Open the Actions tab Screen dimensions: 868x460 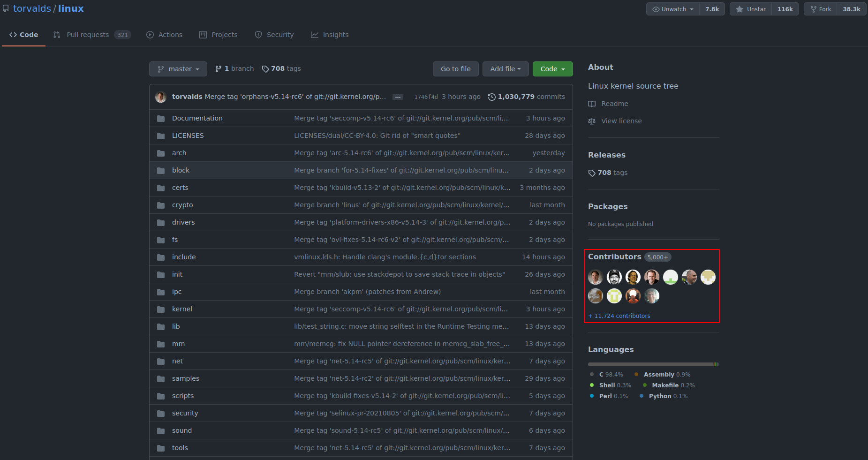click(165, 35)
